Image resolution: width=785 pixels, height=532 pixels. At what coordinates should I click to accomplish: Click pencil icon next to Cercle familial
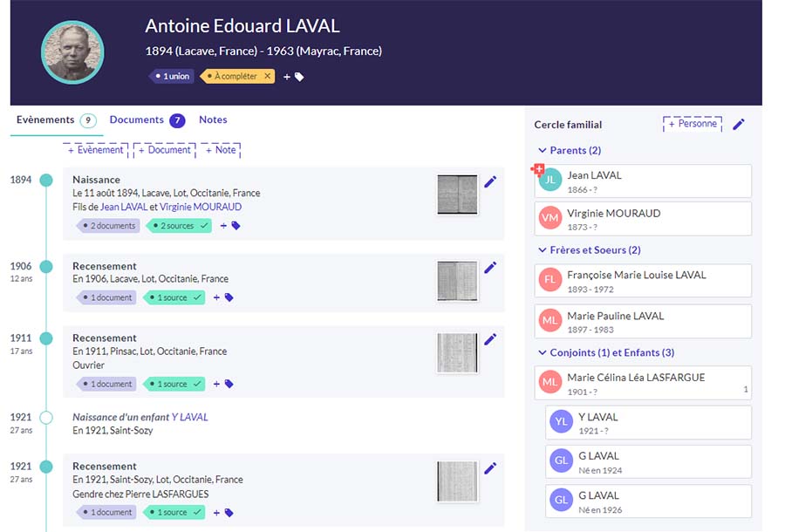pos(739,125)
